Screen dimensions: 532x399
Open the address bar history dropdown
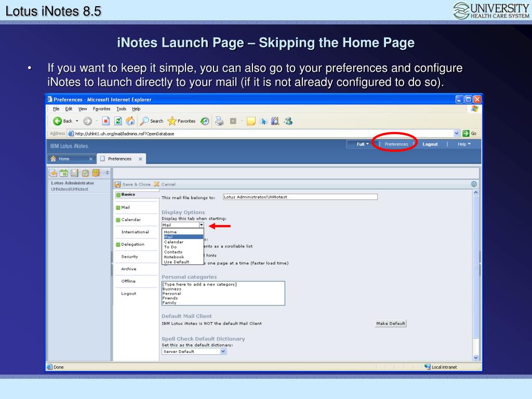click(456, 134)
